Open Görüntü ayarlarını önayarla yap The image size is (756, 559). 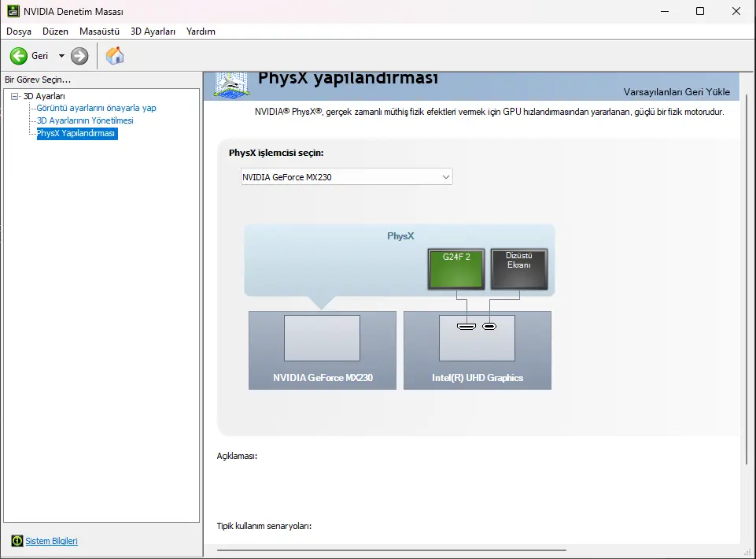pos(97,108)
